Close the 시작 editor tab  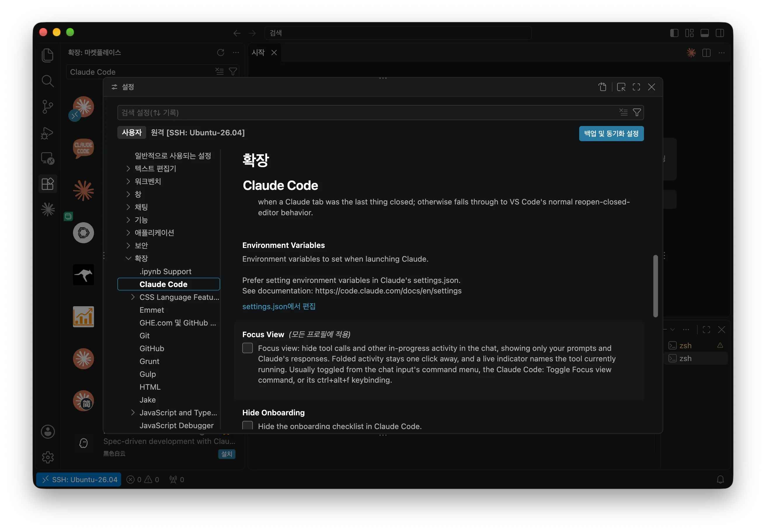274,53
